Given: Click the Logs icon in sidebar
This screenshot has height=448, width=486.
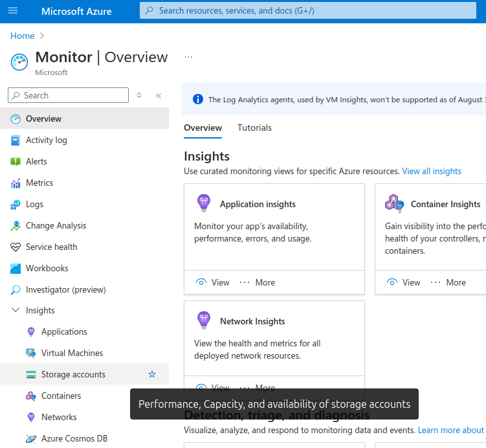Looking at the screenshot, I should coord(16,205).
